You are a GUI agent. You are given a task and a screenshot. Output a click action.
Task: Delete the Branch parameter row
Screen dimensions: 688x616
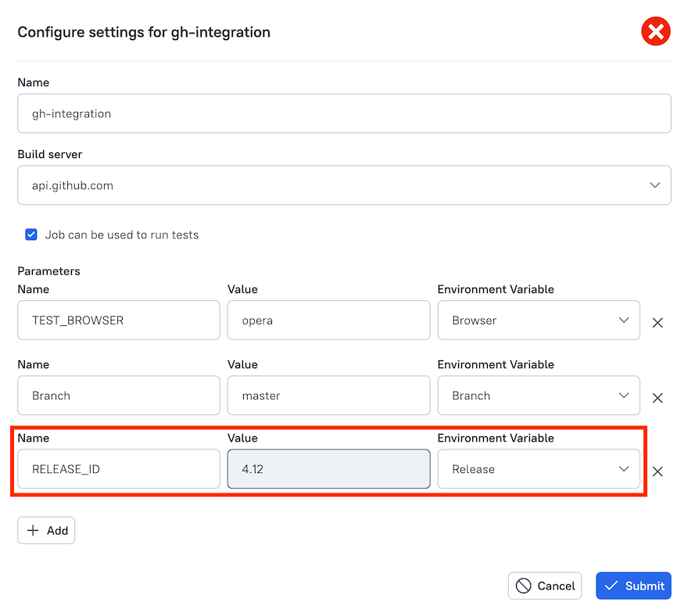click(658, 397)
